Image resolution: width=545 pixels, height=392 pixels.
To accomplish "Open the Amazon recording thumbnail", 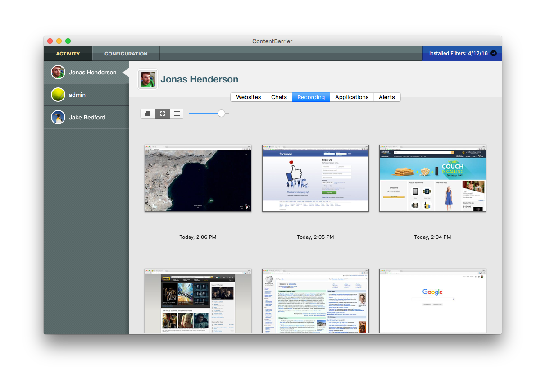I will 432,178.
